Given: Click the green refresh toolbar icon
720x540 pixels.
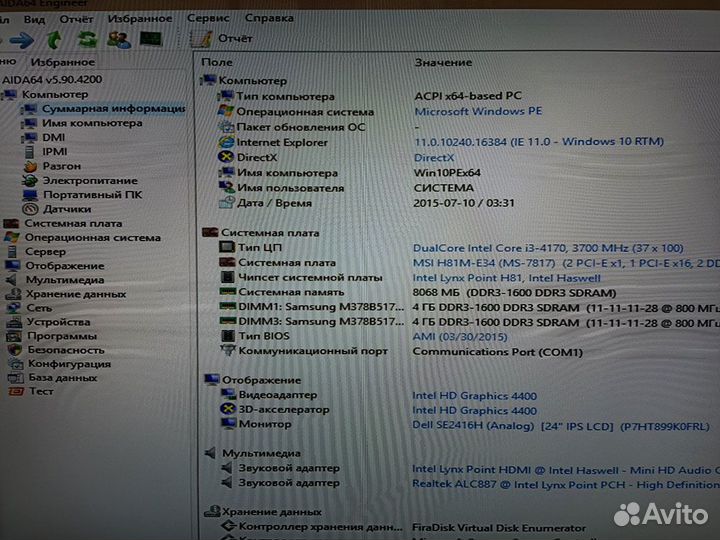Looking at the screenshot, I should coord(87,39).
